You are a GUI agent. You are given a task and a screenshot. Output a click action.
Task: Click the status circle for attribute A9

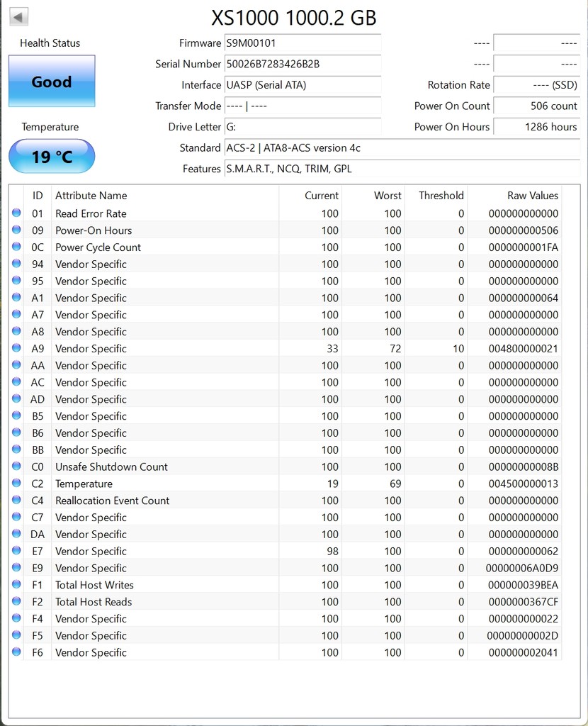click(x=17, y=348)
